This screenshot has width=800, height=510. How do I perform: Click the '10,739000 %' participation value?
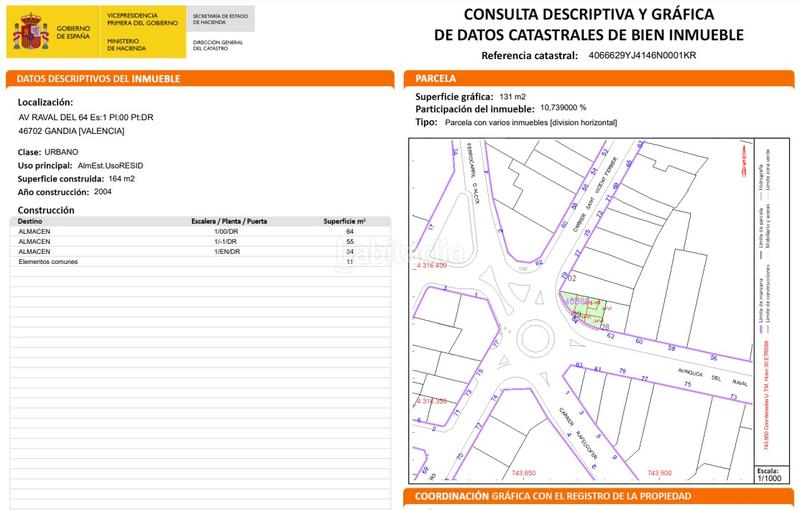(x=563, y=108)
